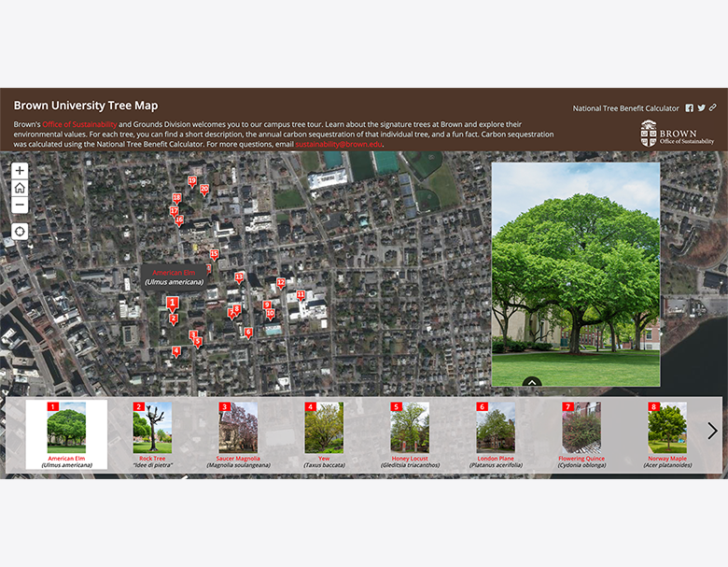Return map to home extent
The image size is (728, 567).
click(x=20, y=189)
